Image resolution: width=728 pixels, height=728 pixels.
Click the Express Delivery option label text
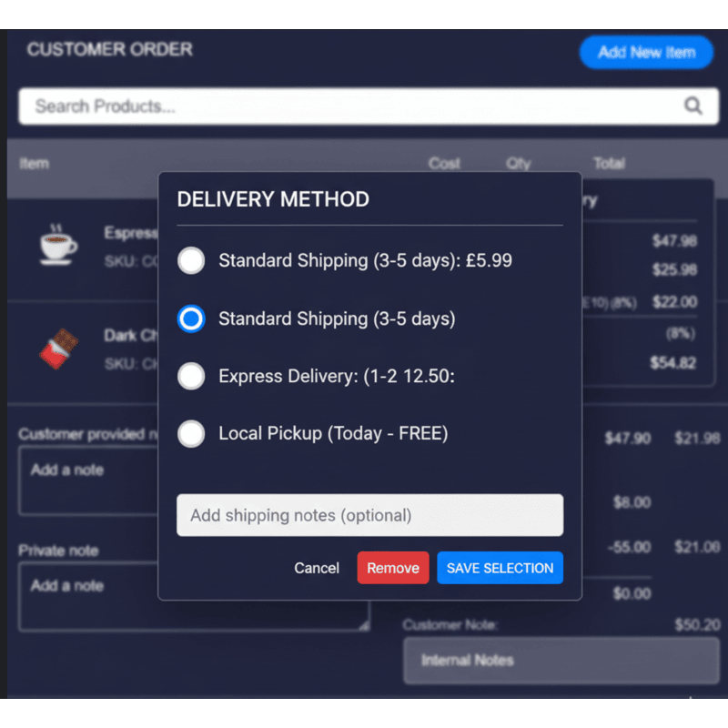point(337,376)
